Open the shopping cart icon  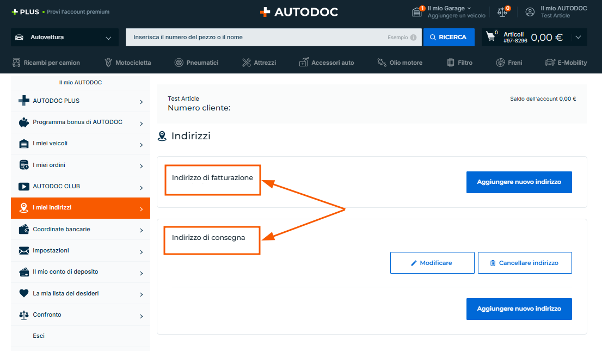click(491, 37)
